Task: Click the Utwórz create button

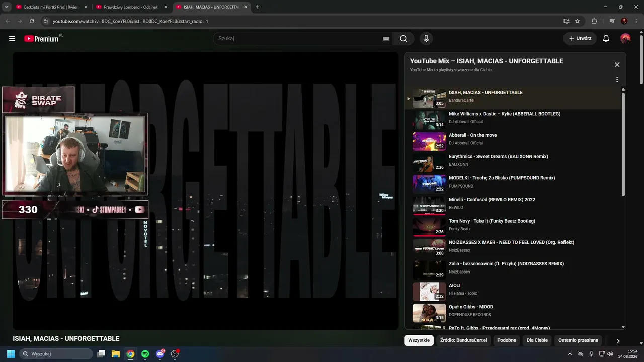Action: [x=580, y=39]
